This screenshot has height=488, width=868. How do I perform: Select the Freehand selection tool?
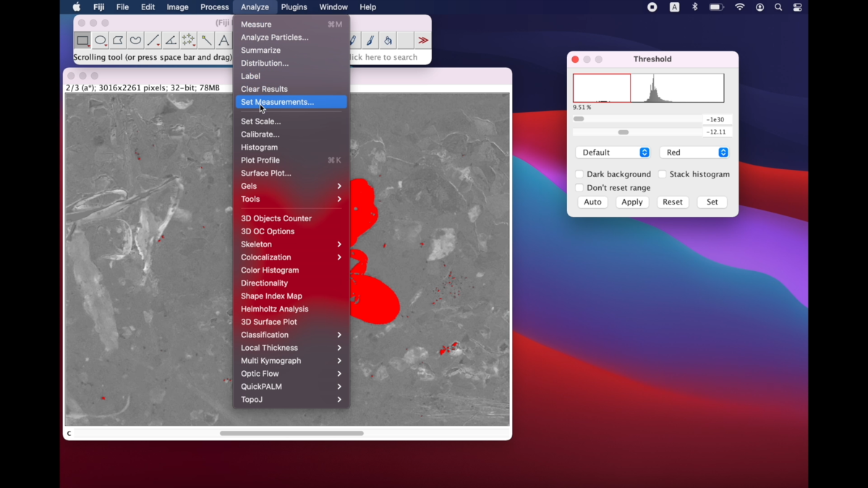(135, 40)
